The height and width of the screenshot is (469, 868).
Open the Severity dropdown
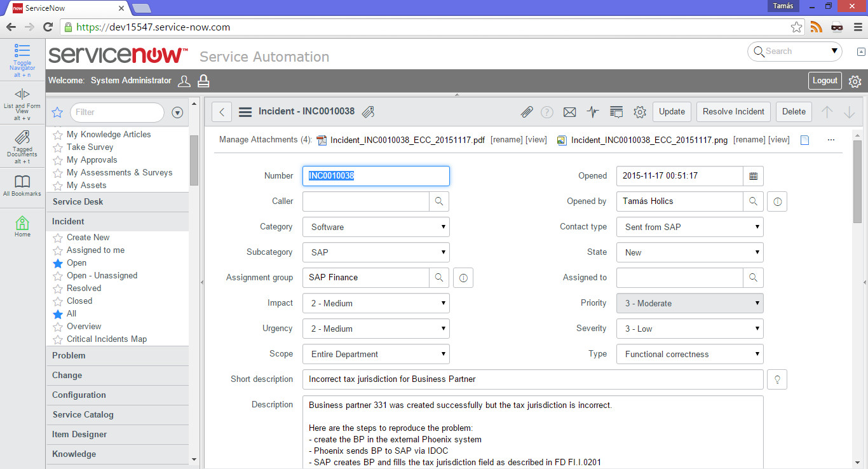[690, 329]
